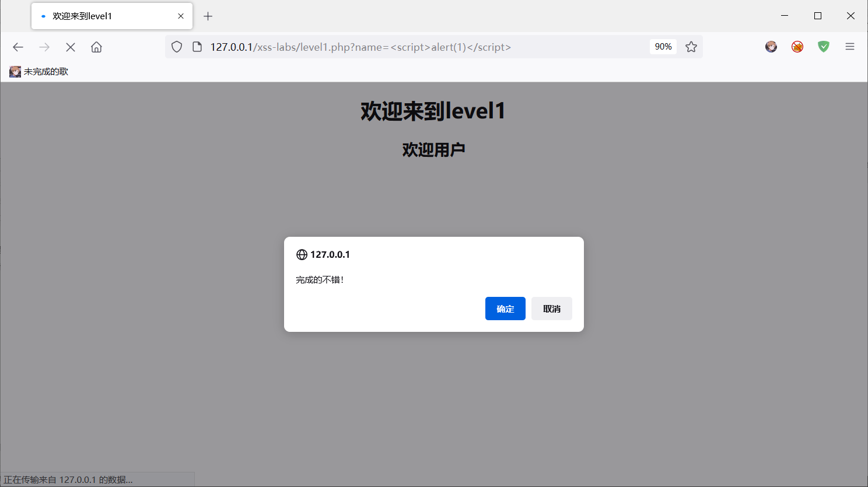Show site information page icon
The image size is (868, 487).
[x=197, y=47]
